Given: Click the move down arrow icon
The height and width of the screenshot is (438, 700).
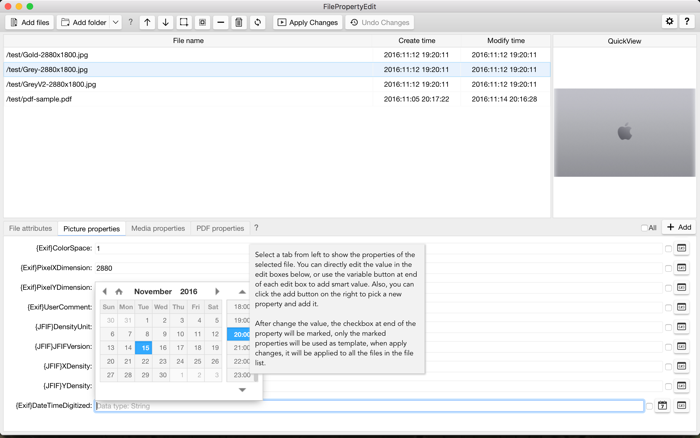Looking at the screenshot, I should point(166,22).
